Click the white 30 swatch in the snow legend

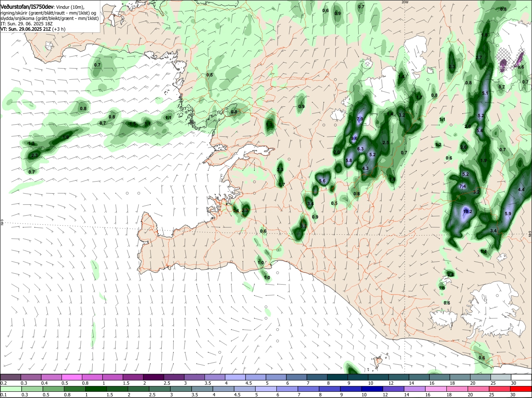coord(522,376)
